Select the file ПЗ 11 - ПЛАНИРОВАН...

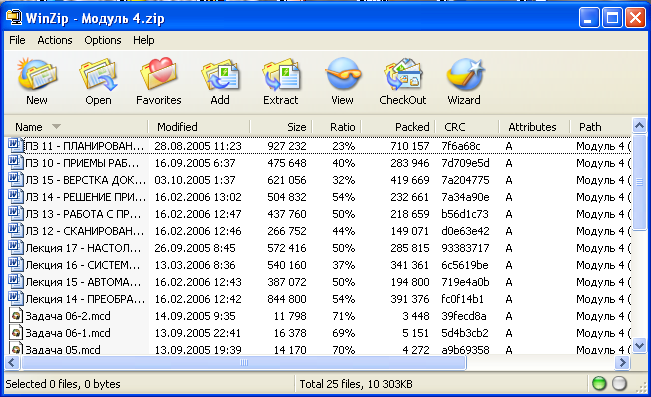pyautogui.click(x=85, y=146)
